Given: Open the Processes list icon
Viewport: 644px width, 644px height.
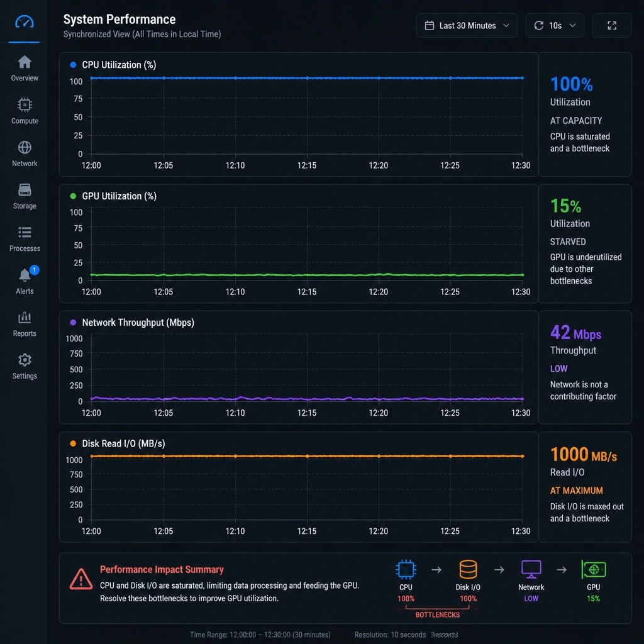Looking at the screenshot, I should pyautogui.click(x=25, y=233).
